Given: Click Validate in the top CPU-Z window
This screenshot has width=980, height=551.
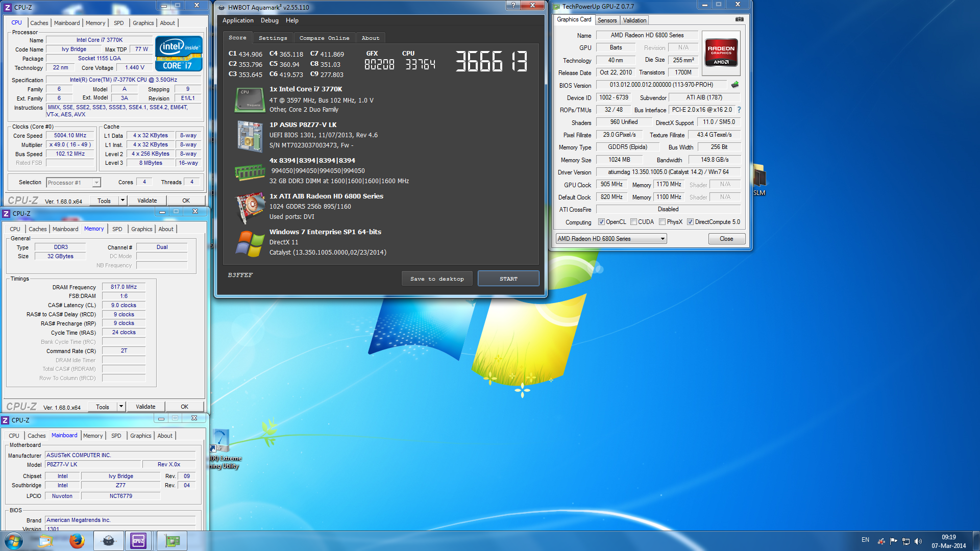Looking at the screenshot, I should point(147,201).
